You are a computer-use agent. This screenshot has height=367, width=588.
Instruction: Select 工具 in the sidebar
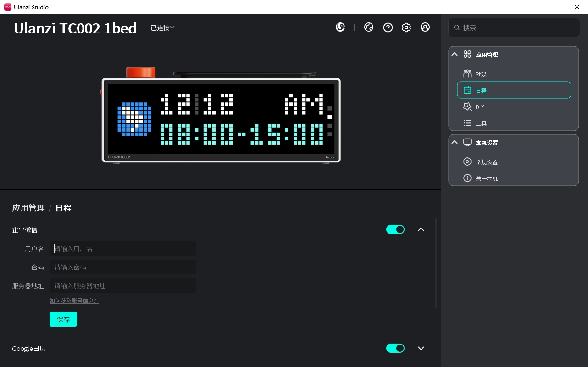(x=514, y=123)
